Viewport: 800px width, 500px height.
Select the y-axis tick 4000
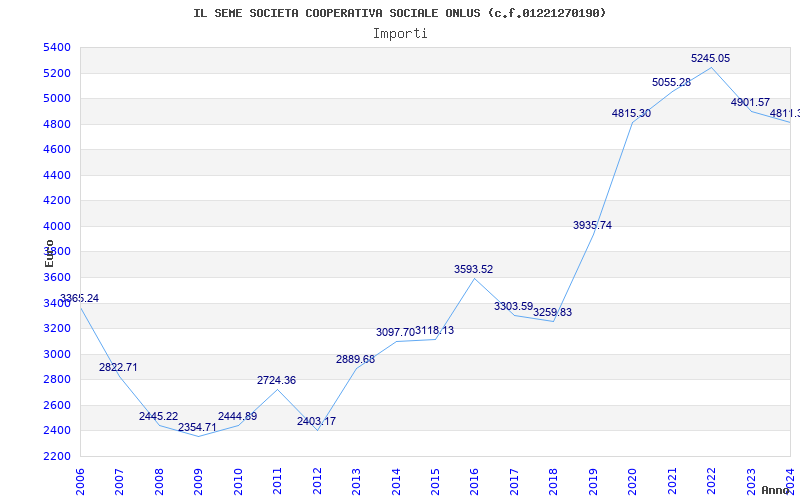[x=57, y=227]
